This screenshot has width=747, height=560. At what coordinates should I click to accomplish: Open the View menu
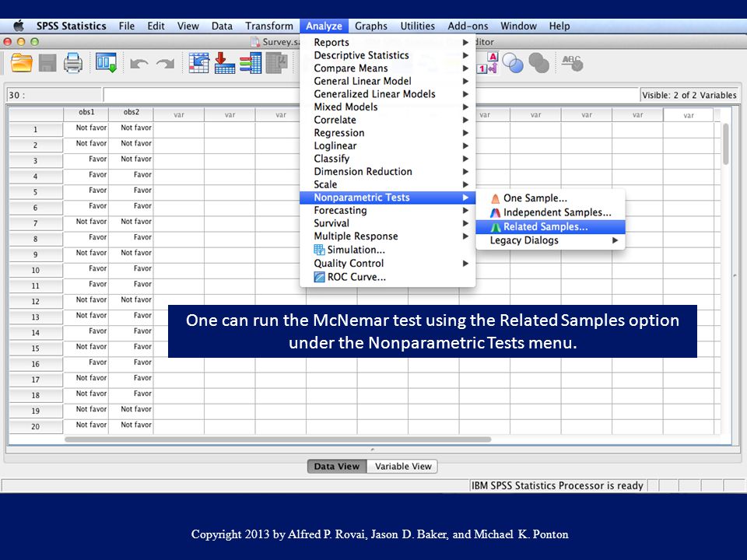point(188,26)
